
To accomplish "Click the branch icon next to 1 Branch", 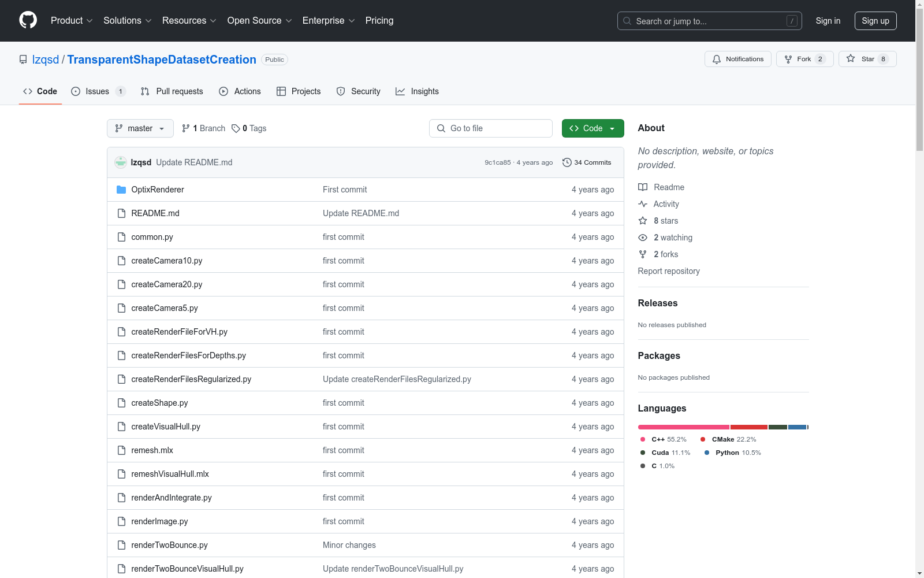I will pyautogui.click(x=186, y=128).
